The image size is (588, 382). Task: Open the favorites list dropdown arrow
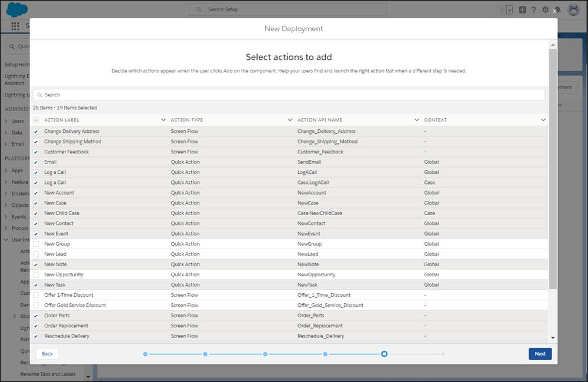pyautogui.click(x=509, y=10)
